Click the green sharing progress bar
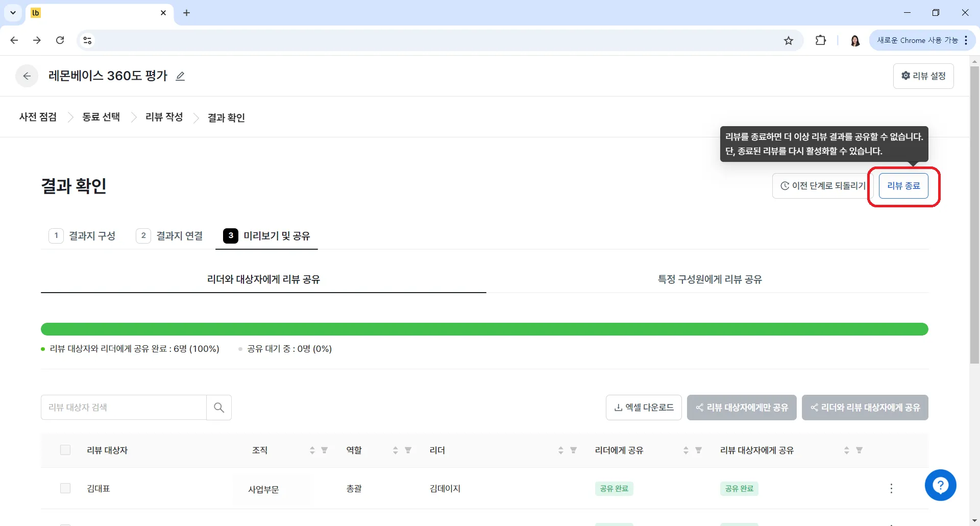This screenshot has height=526, width=980. (x=484, y=329)
